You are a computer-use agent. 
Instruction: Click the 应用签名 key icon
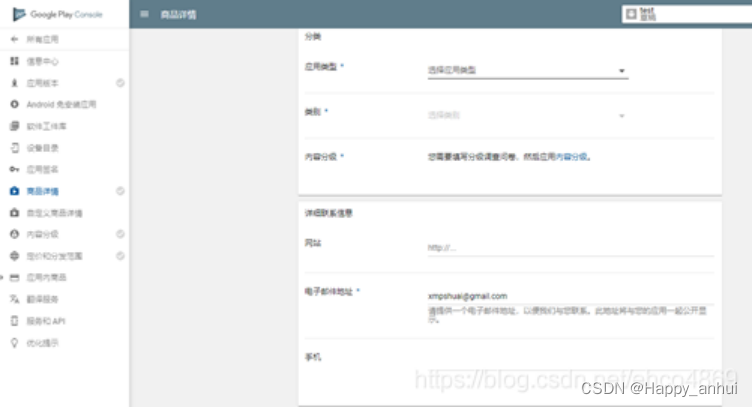coord(14,169)
